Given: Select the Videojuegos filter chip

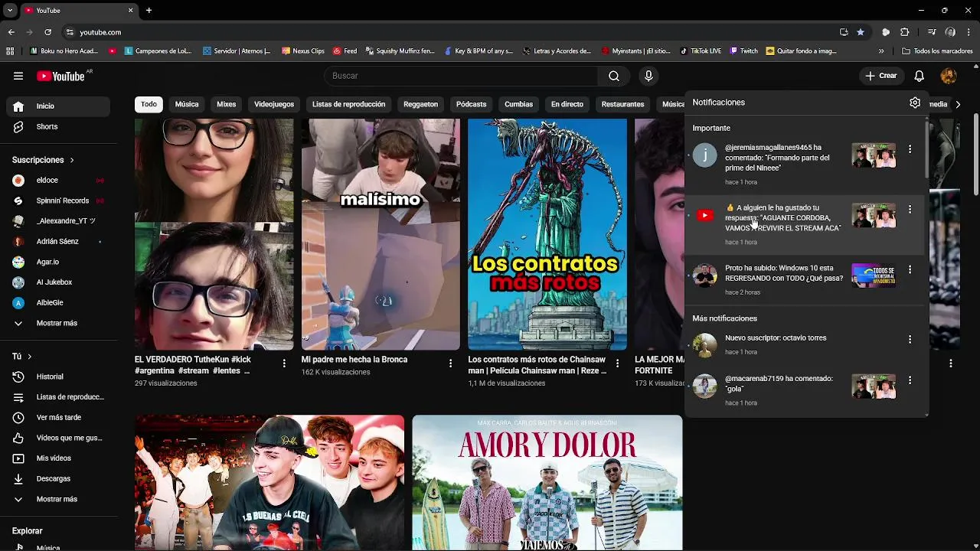Looking at the screenshot, I should point(274,104).
